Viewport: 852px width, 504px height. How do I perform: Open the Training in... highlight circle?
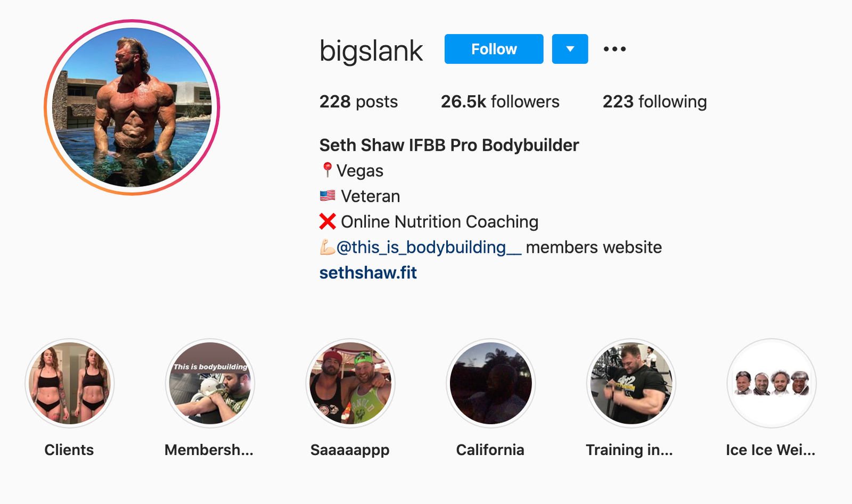631,383
